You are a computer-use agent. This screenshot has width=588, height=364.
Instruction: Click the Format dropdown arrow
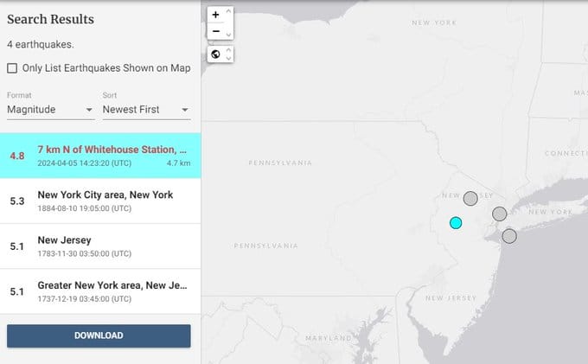[89, 111]
